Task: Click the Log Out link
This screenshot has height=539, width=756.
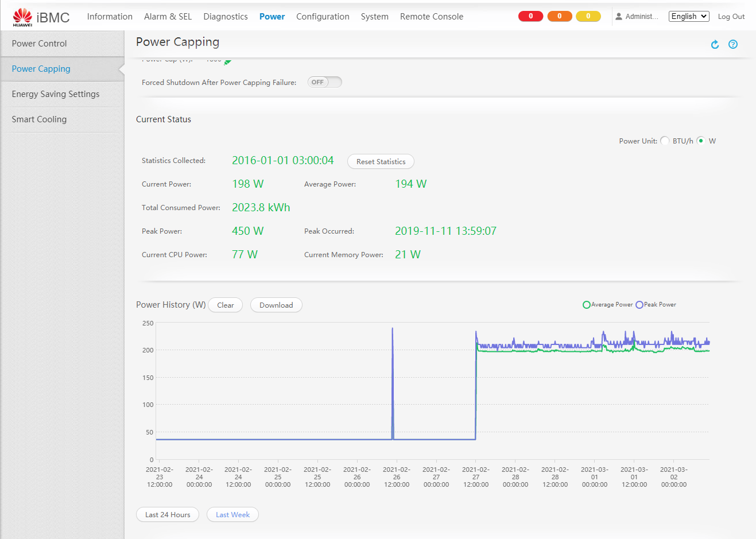Action: (731, 17)
